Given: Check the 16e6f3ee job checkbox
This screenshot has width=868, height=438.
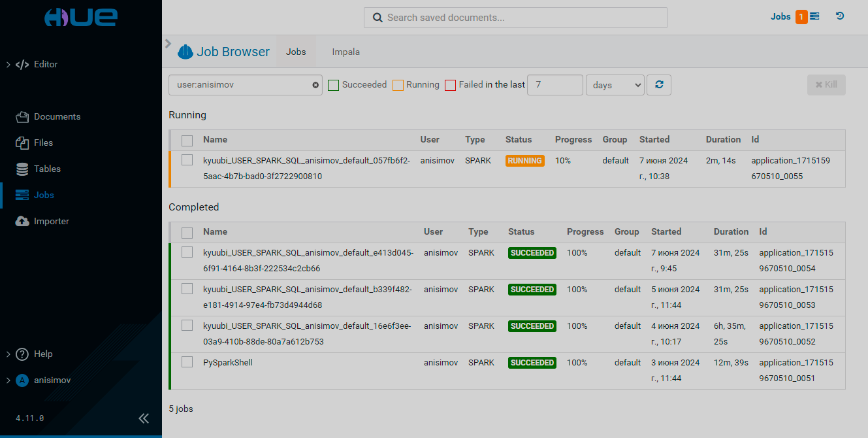Looking at the screenshot, I should point(187,326).
